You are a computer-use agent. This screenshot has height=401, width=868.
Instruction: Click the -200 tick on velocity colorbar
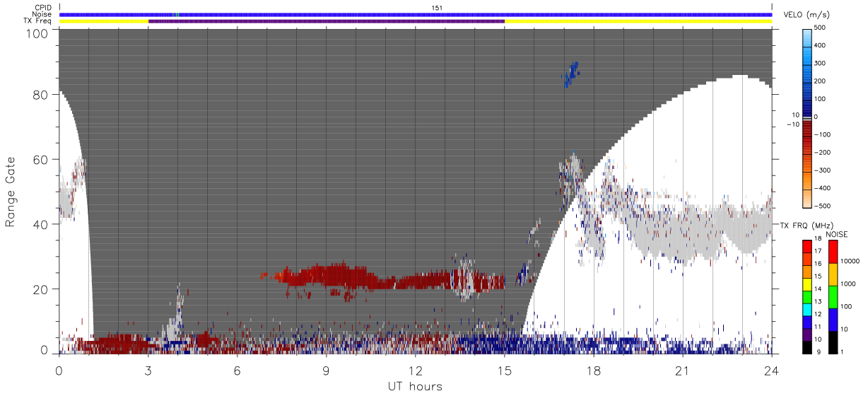pyautogui.click(x=823, y=152)
